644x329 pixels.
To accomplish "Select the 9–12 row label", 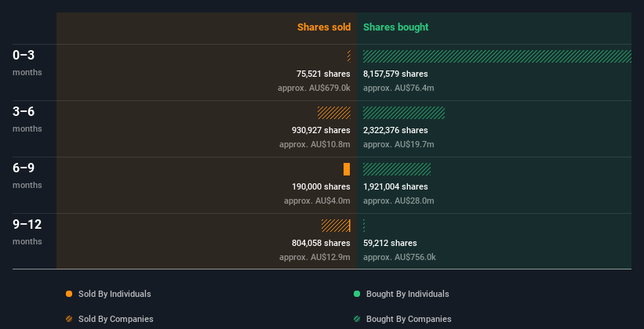I will pyautogui.click(x=27, y=224).
